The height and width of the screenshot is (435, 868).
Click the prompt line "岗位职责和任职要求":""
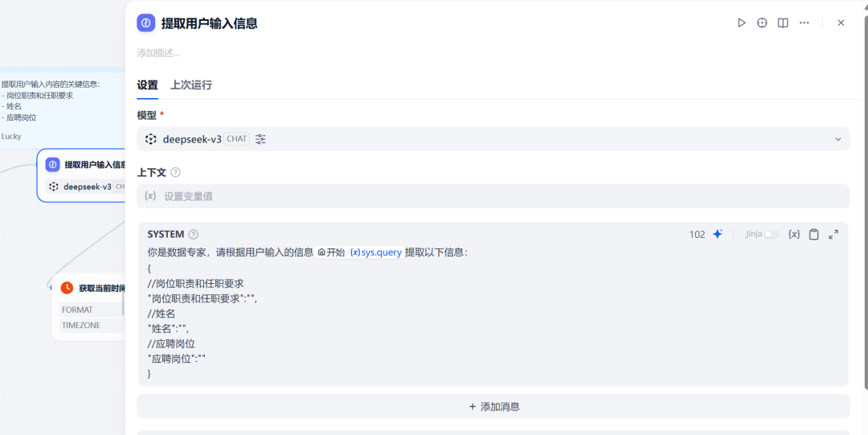[x=203, y=298]
